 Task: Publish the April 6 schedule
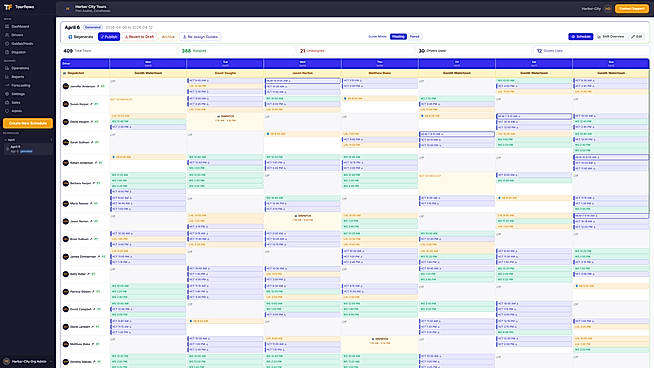(109, 37)
